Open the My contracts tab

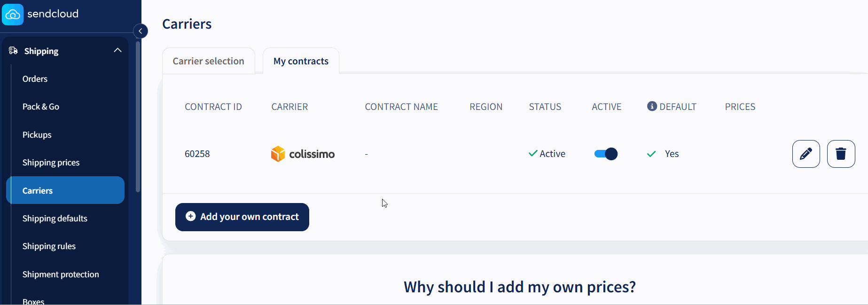click(301, 61)
